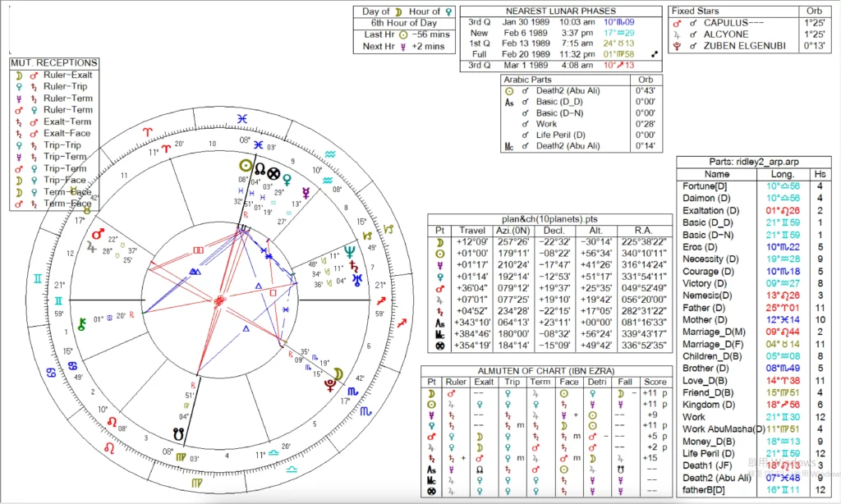
Task: Select the Life Peril (D) Arabic Parts row
Action: click(560, 135)
